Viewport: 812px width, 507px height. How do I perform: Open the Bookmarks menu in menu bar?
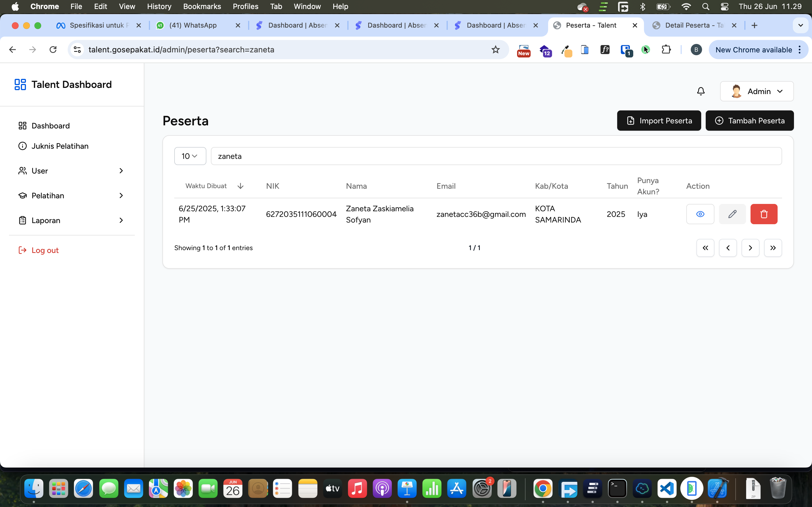202,6
